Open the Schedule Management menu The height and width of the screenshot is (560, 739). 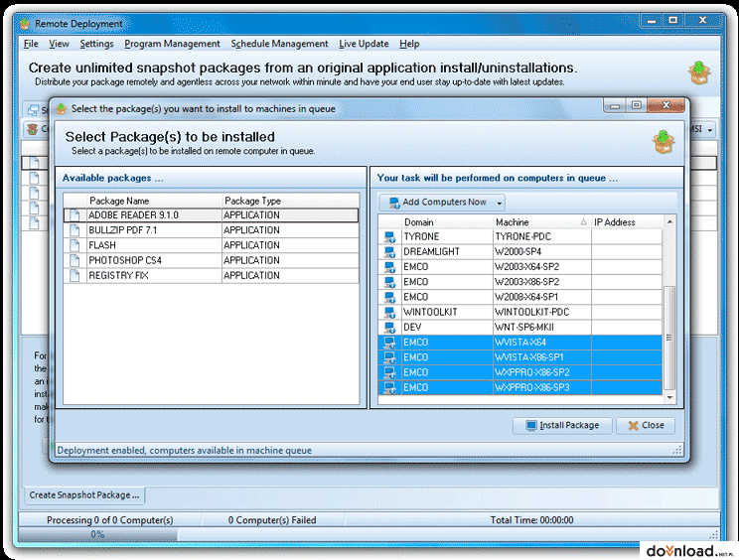[x=279, y=44]
